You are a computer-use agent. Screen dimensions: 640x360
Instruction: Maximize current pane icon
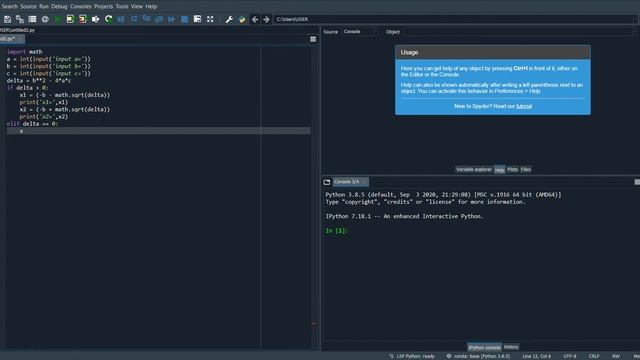click(197, 19)
